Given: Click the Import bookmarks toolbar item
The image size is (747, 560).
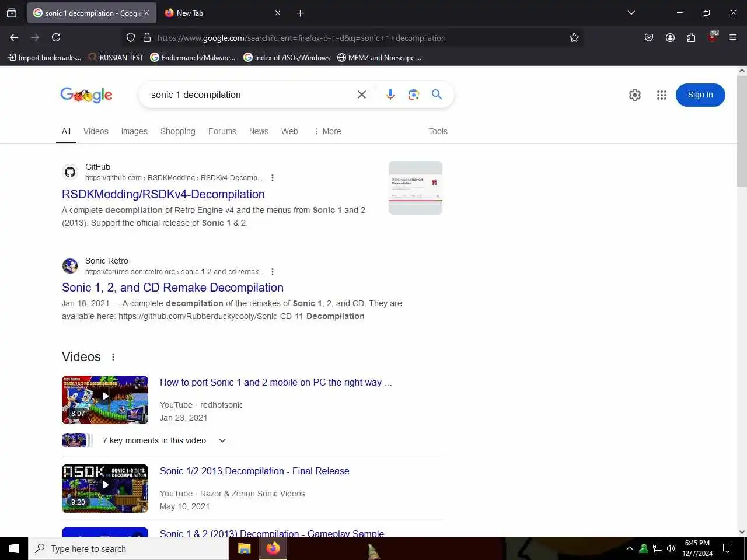Looking at the screenshot, I should (44, 57).
